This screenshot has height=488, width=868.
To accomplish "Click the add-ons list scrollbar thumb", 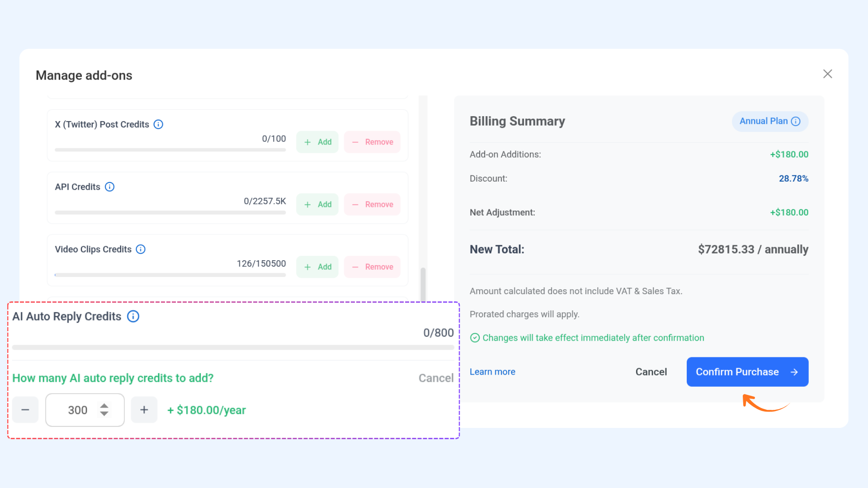I will [x=423, y=284].
